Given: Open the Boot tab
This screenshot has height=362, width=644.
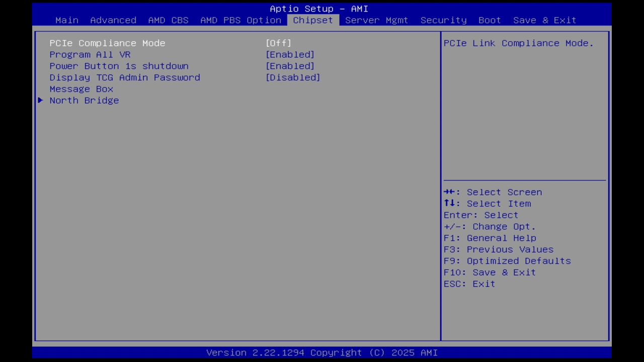Looking at the screenshot, I should 489,20.
